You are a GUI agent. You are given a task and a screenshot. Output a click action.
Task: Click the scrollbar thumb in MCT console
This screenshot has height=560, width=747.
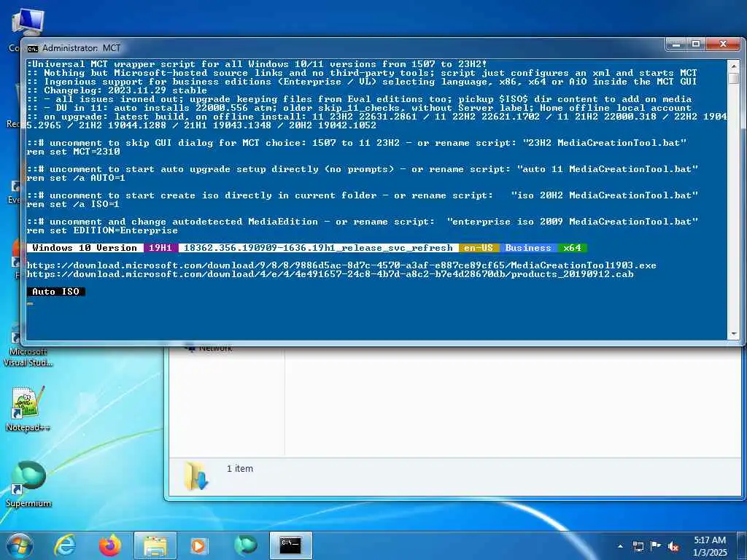(734, 78)
